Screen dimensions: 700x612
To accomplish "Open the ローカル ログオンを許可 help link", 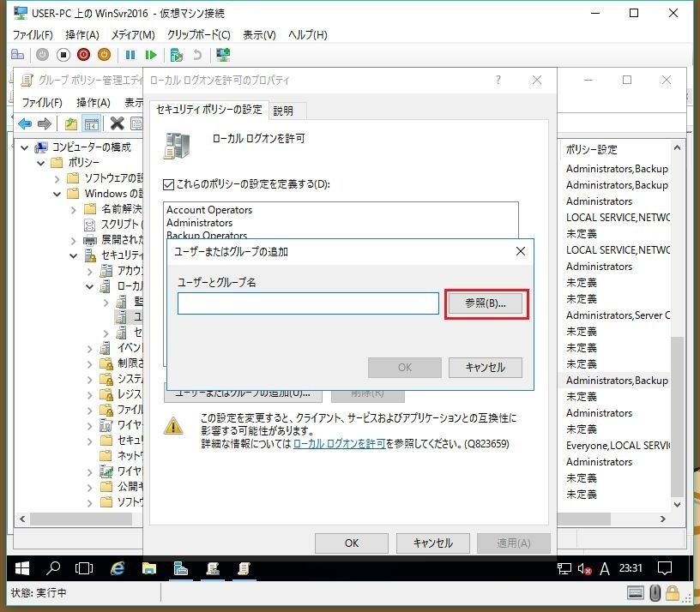I will pos(339,444).
